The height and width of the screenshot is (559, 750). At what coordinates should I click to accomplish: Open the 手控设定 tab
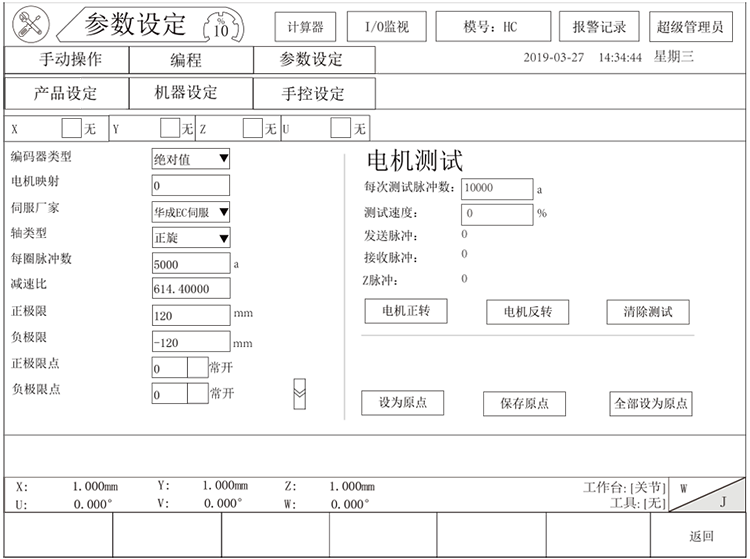tap(313, 94)
